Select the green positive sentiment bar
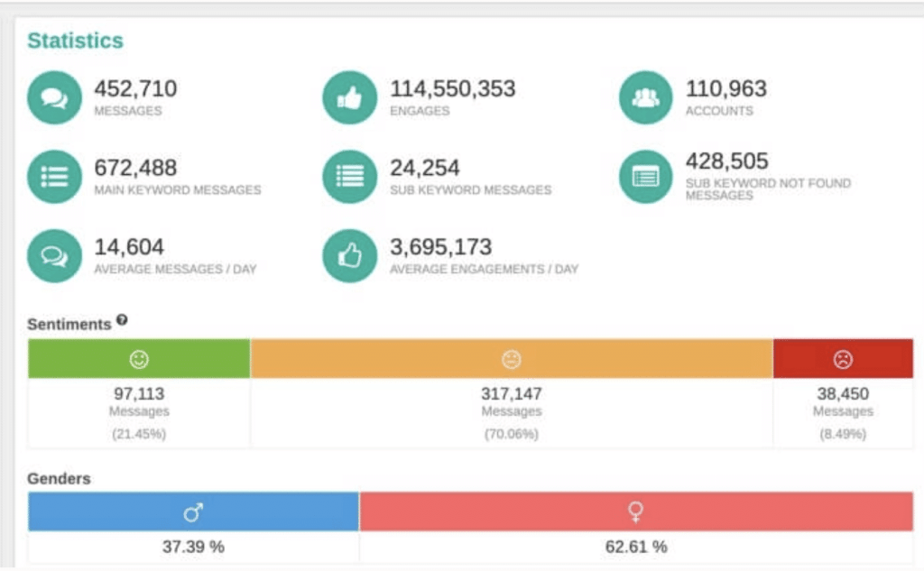Image resolution: width=924 pixels, height=571 pixels. tap(139, 359)
